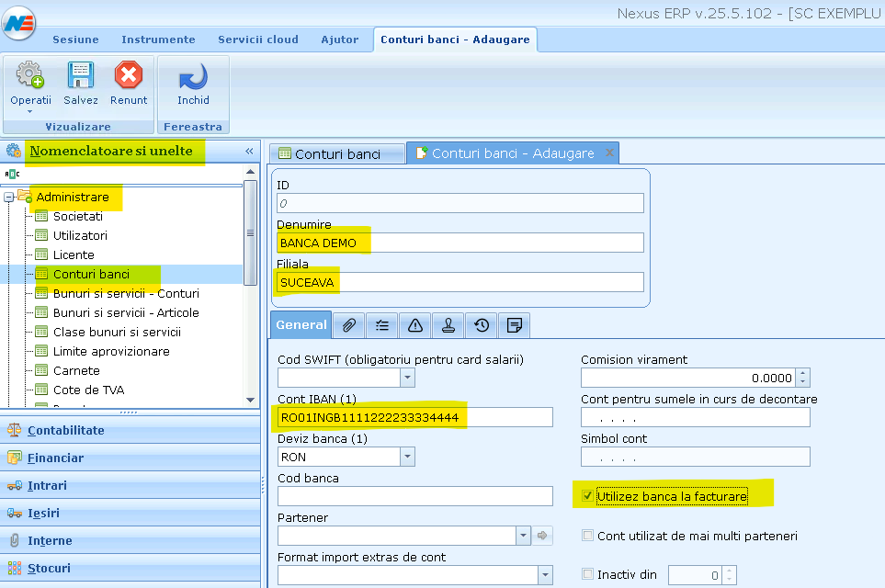The image size is (885, 588).
Task: Open the Deviz banca dropdown
Action: [x=407, y=457]
